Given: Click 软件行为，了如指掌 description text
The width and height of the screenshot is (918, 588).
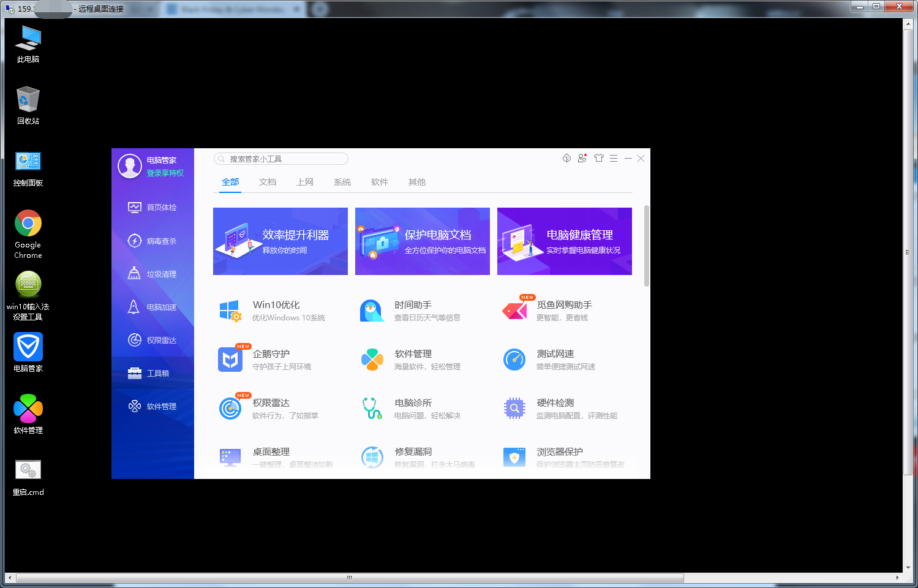Looking at the screenshot, I should click(285, 416).
